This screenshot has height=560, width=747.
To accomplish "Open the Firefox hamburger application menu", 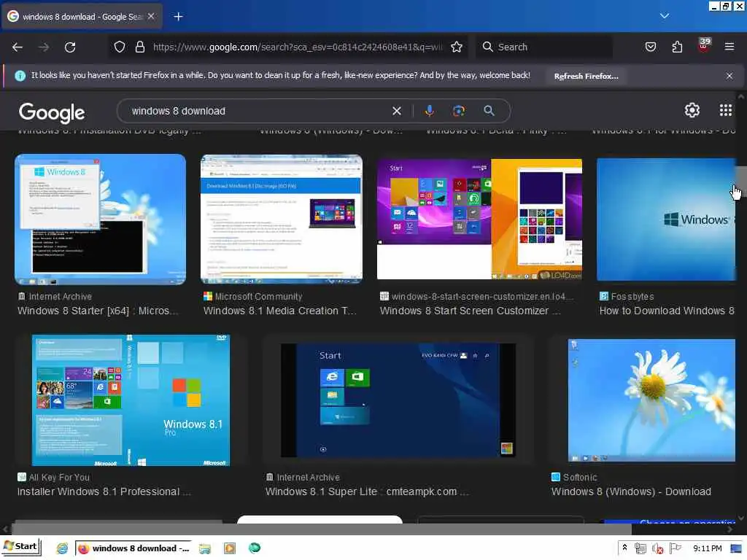I will (729, 47).
